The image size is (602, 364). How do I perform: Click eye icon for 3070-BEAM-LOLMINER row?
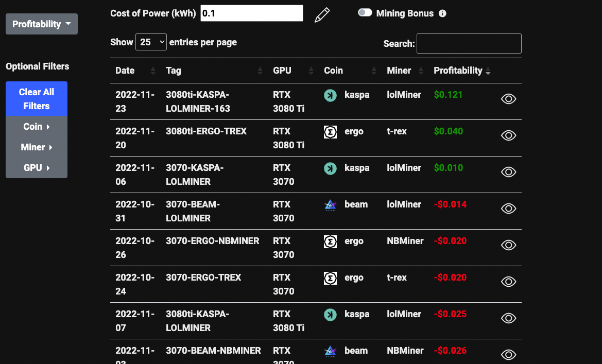coord(508,209)
